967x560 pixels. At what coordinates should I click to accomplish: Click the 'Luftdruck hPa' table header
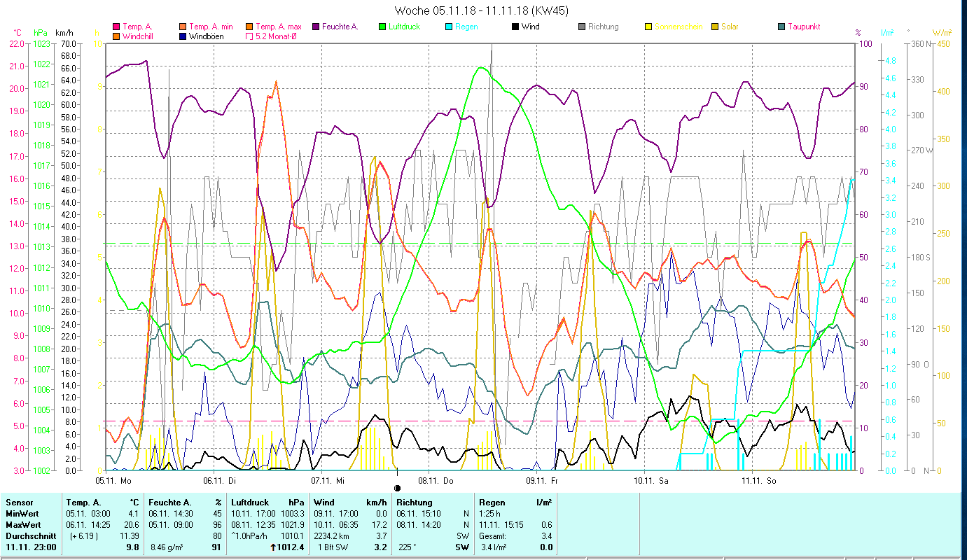coord(267,503)
